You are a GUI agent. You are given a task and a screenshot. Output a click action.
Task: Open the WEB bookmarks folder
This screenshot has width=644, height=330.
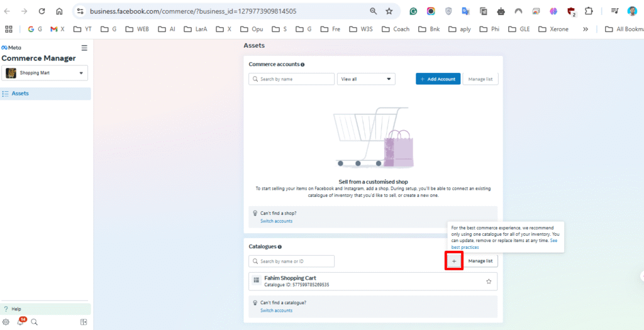(137, 29)
